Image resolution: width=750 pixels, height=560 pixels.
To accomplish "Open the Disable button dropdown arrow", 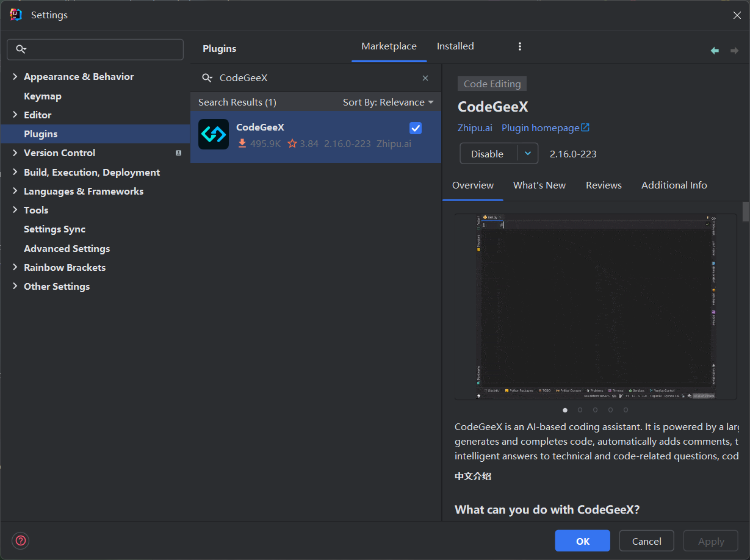I will pyautogui.click(x=528, y=154).
